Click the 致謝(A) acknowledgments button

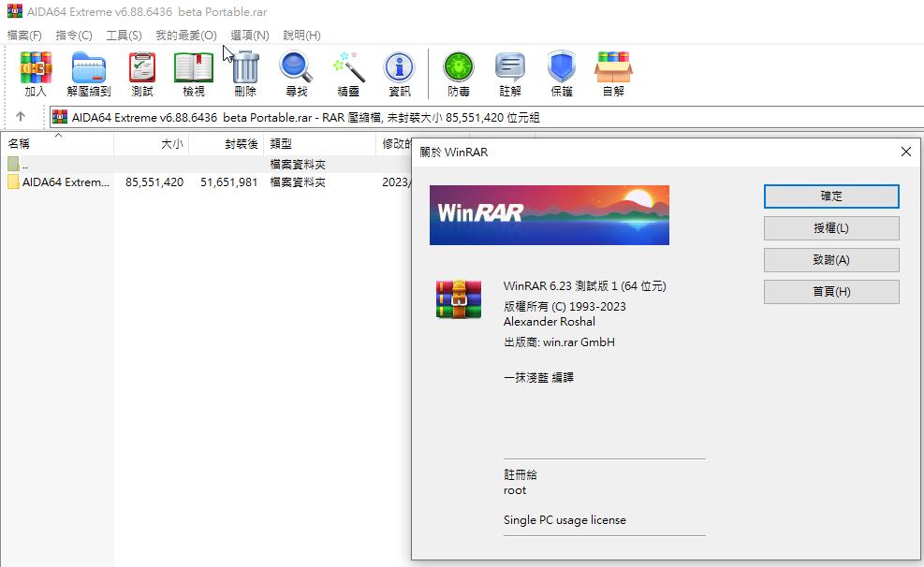(x=831, y=260)
